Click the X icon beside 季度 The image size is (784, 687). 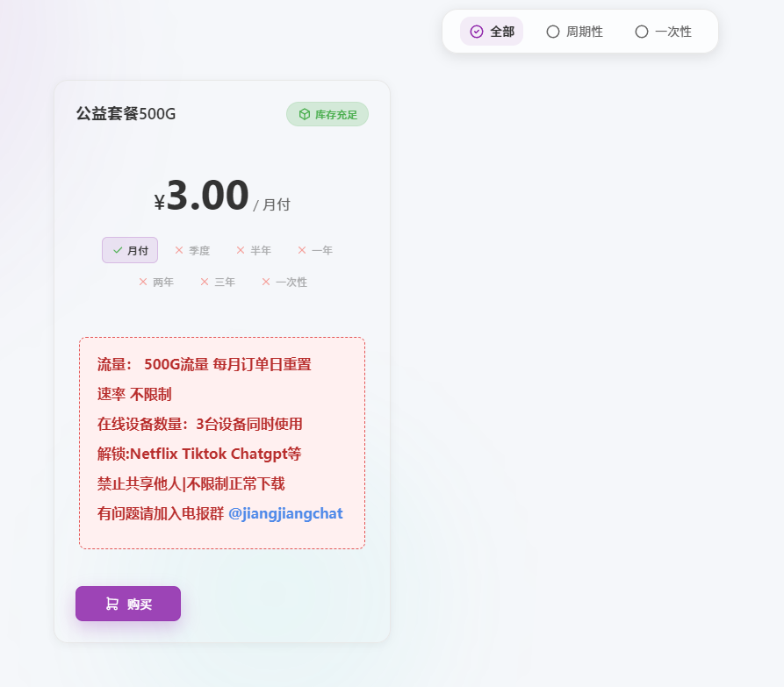tap(179, 250)
